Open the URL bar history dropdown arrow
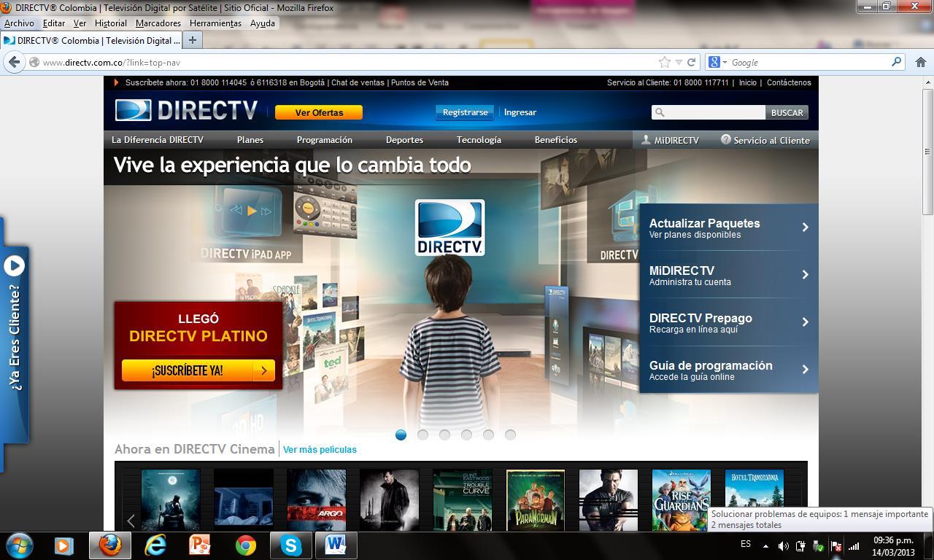Viewport: 934px width, 560px height. [x=679, y=62]
